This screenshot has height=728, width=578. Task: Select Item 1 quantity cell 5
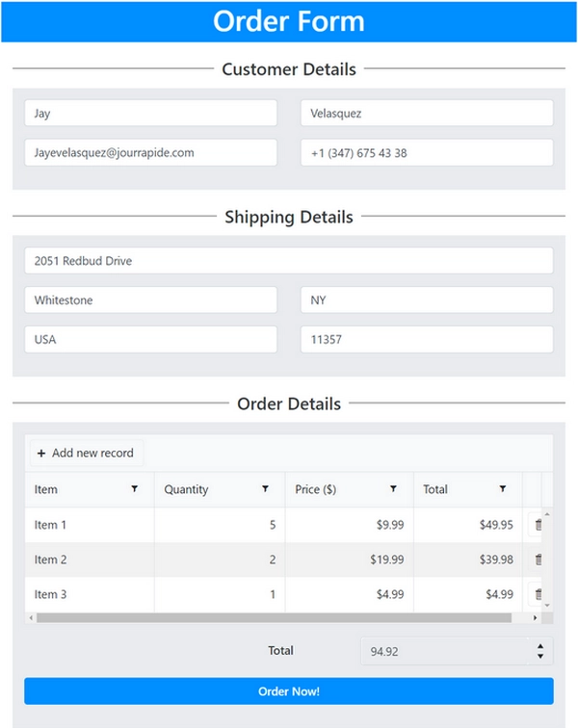(220, 525)
